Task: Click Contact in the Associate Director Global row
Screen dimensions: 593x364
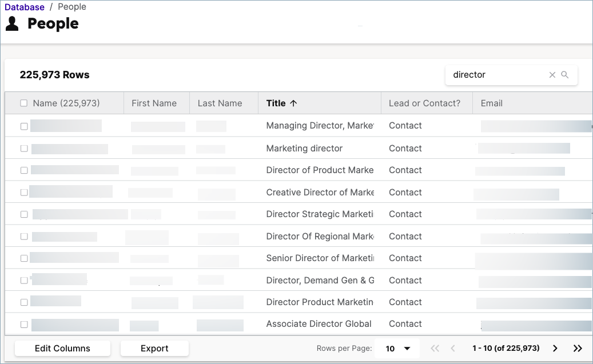Action: (405, 323)
